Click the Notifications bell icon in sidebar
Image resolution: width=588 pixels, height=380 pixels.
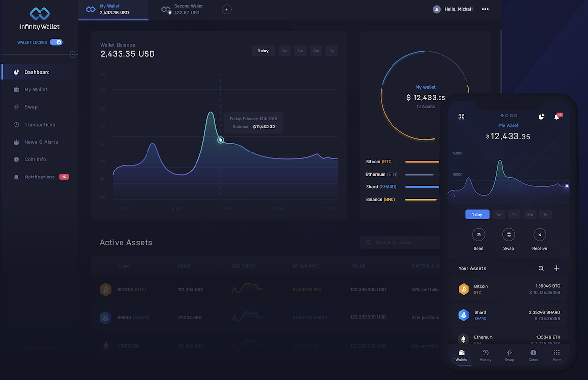coord(16,177)
